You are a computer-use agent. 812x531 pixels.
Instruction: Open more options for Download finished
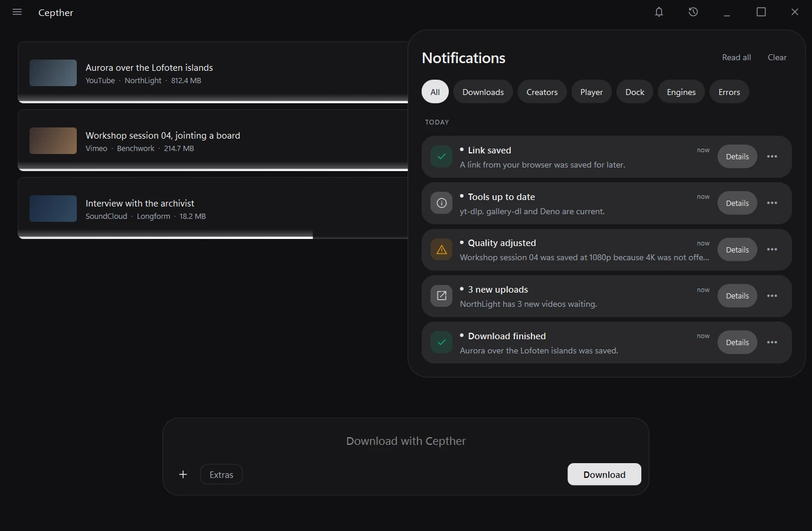click(x=772, y=342)
